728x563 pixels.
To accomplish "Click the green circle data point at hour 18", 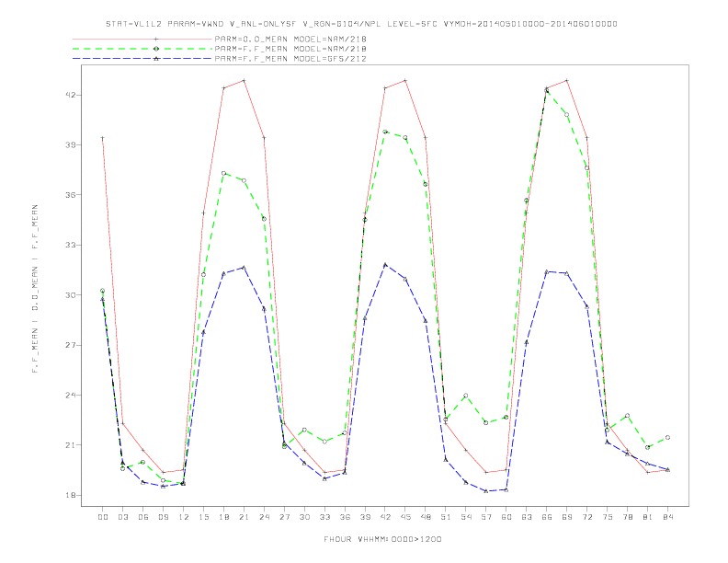I will (223, 173).
